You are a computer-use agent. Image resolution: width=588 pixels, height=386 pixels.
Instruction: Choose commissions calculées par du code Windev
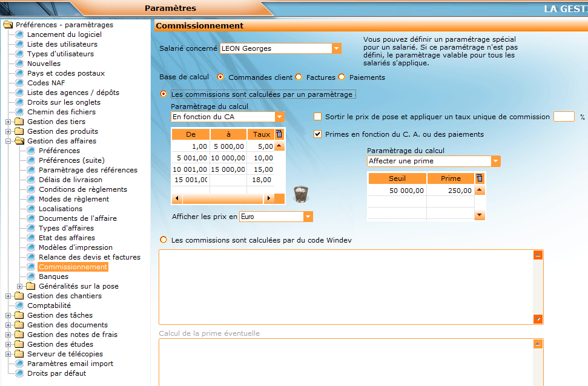164,240
